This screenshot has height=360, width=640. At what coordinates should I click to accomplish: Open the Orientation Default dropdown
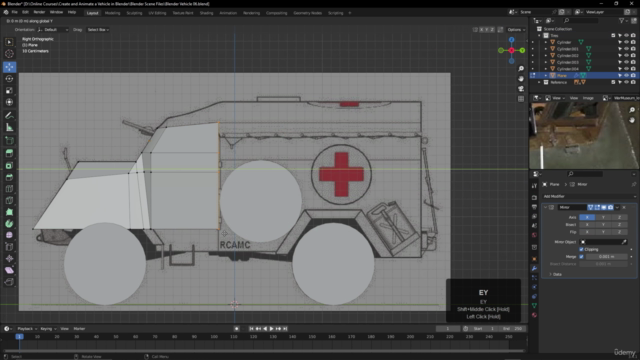click(53, 30)
